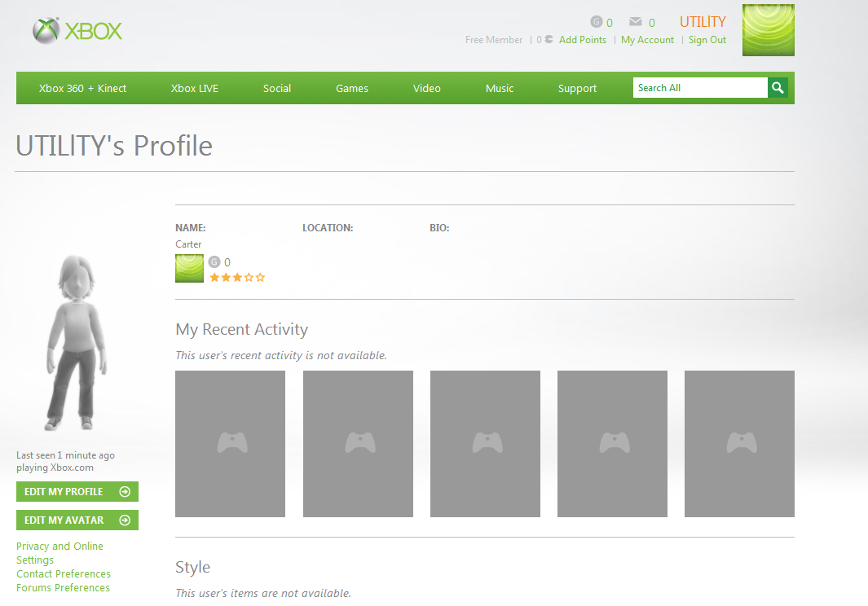Select the last recent activity placeholder tile

(x=739, y=444)
